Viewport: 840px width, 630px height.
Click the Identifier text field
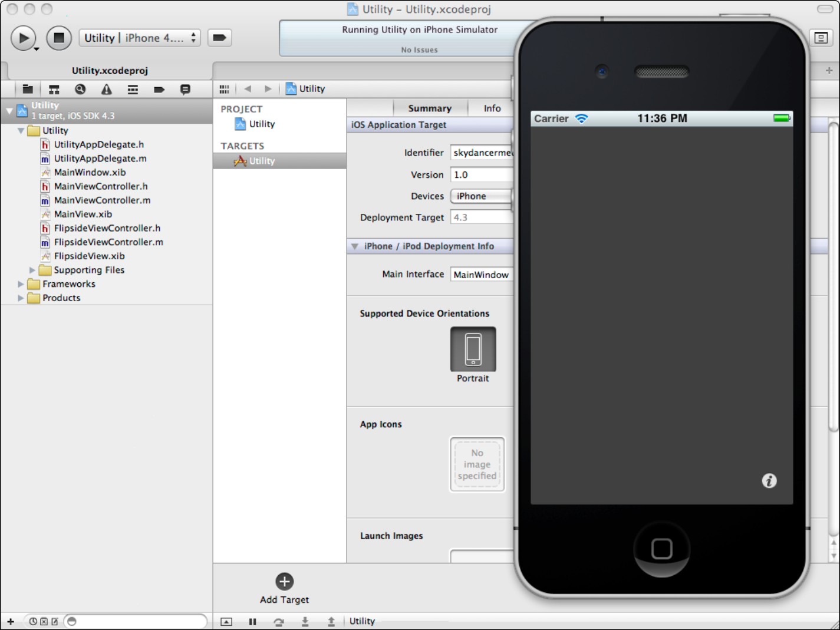click(482, 153)
